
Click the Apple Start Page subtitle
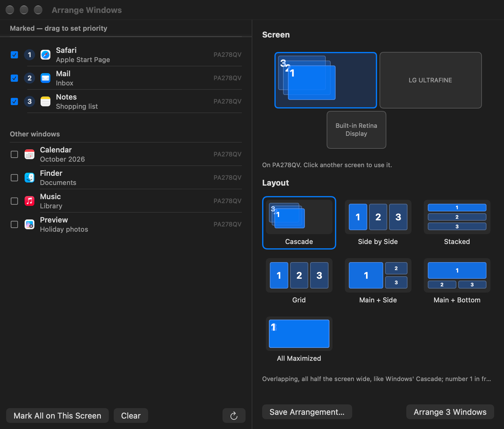pyautogui.click(x=83, y=60)
